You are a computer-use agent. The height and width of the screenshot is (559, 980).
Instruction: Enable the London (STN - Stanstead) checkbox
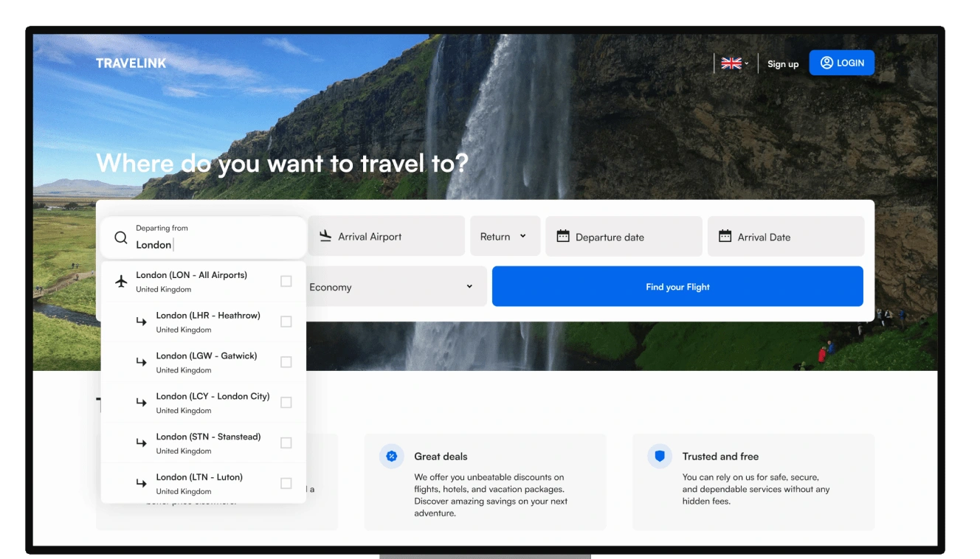point(286,443)
